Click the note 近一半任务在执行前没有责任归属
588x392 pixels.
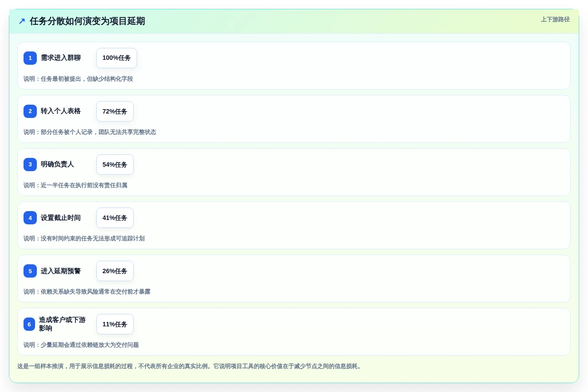pos(75,185)
